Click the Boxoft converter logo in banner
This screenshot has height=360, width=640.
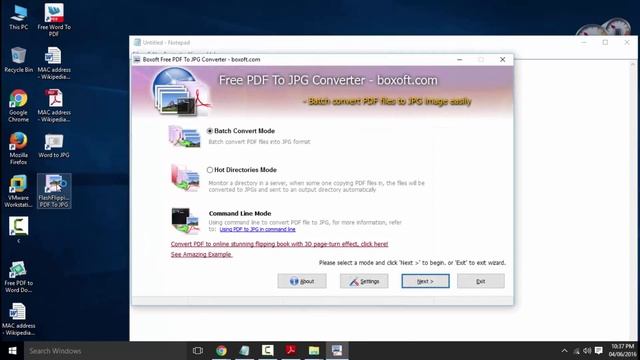pos(181,92)
